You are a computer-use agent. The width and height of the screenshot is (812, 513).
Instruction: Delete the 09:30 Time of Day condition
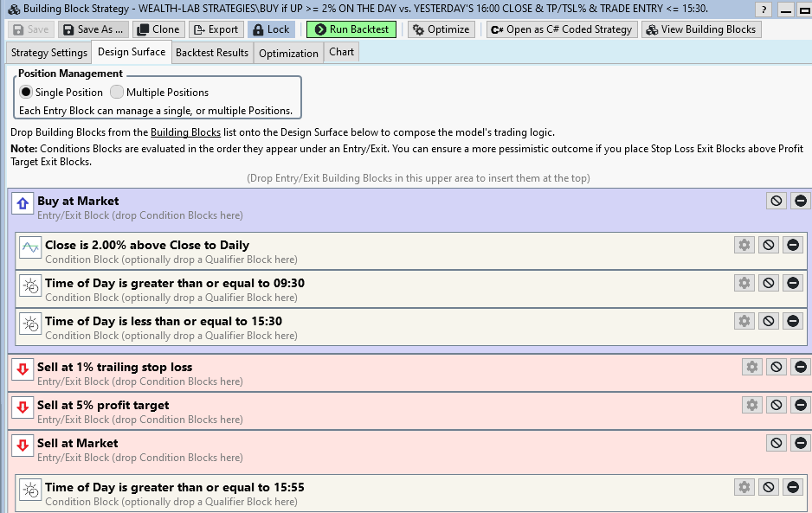coord(793,283)
